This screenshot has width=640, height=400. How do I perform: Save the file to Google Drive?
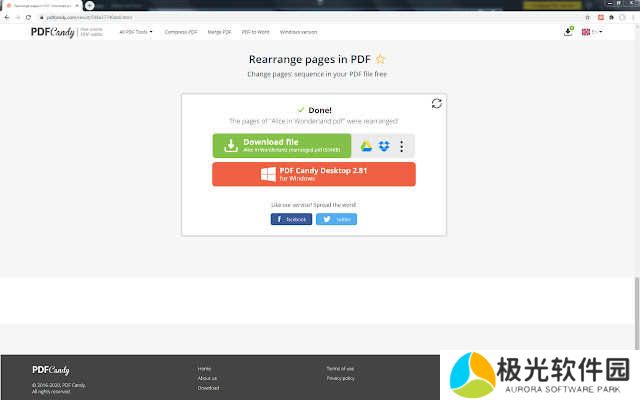click(367, 147)
